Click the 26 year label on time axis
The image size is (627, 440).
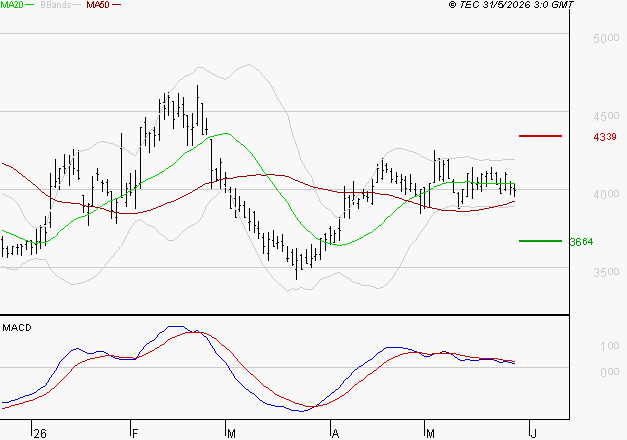40,433
